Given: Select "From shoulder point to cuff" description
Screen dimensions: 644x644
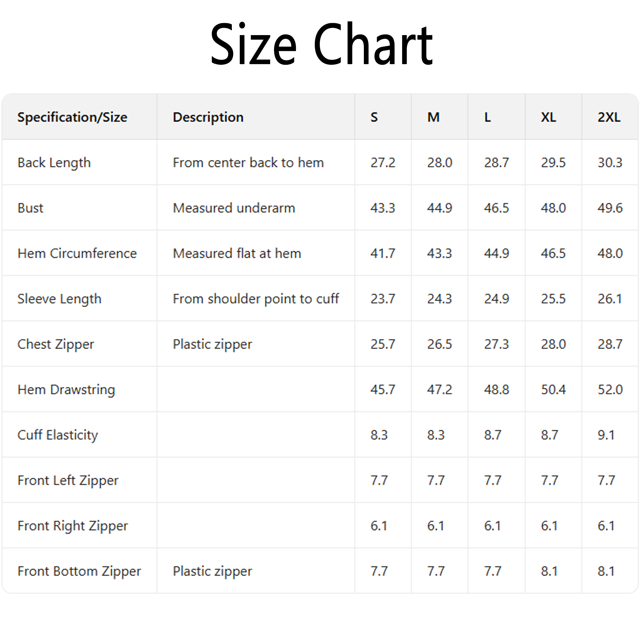Looking at the screenshot, I should [256, 299].
